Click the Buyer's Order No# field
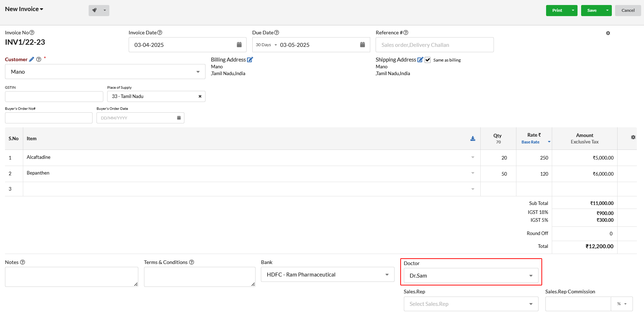The image size is (644, 318). 49,118
